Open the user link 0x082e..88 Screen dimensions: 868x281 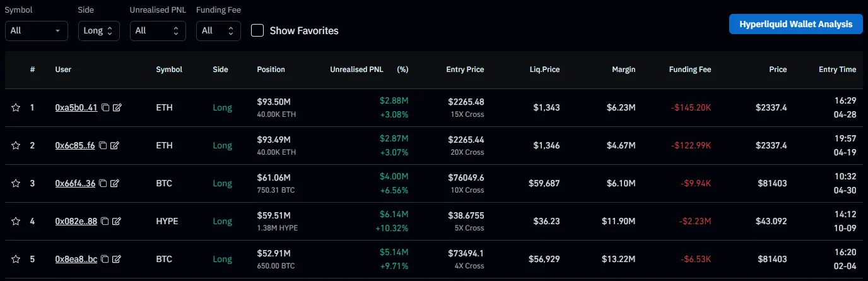point(76,222)
